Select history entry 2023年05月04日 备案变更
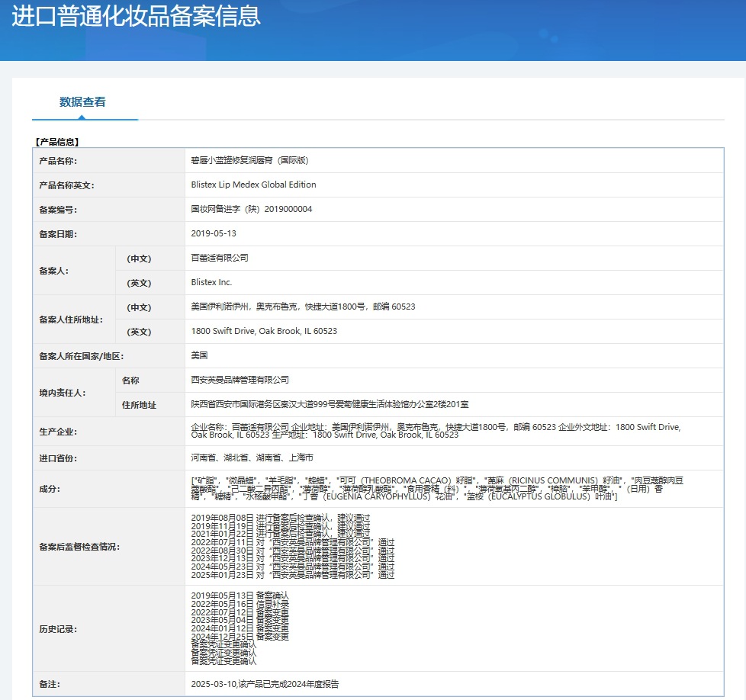The width and height of the screenshot is (746, 700). point(240,620)
